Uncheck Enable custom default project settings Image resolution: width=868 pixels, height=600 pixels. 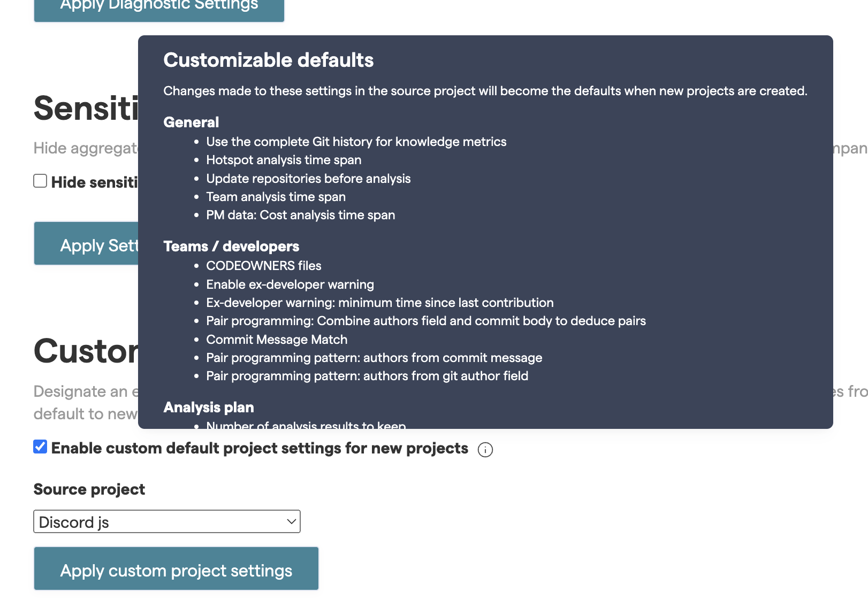(40, 447)
